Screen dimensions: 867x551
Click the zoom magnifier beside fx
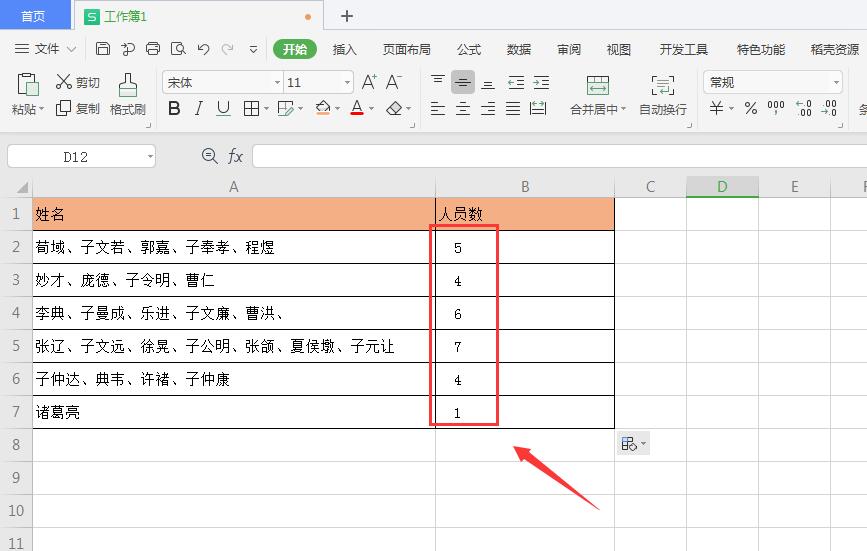point(210,156)
